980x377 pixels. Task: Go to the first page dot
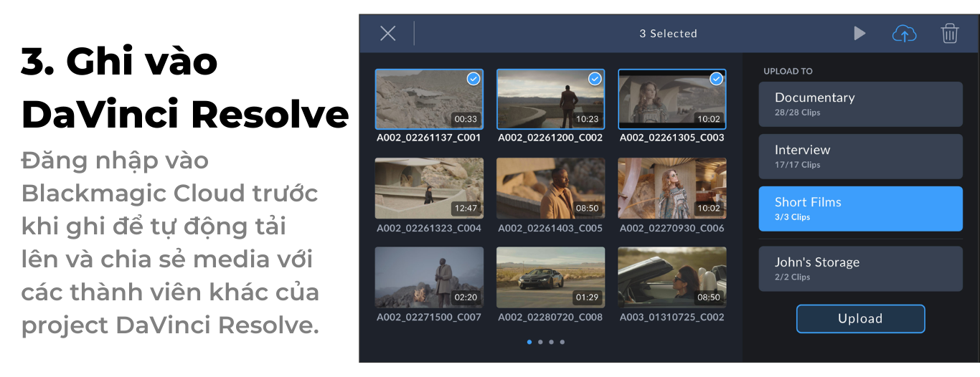[x=529, y=342]
